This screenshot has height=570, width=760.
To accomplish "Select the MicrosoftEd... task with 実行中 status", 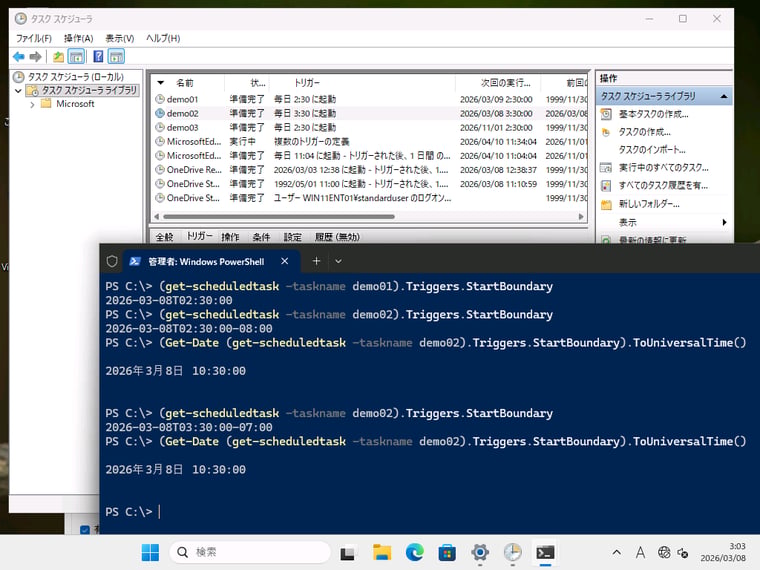I will [370, 142].
